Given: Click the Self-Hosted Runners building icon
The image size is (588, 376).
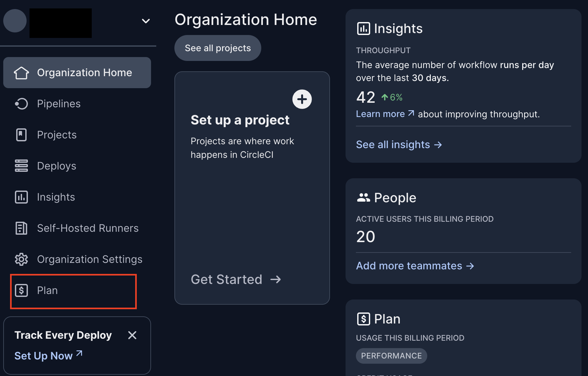Looking at the screenshot, I should pos(21,228).
